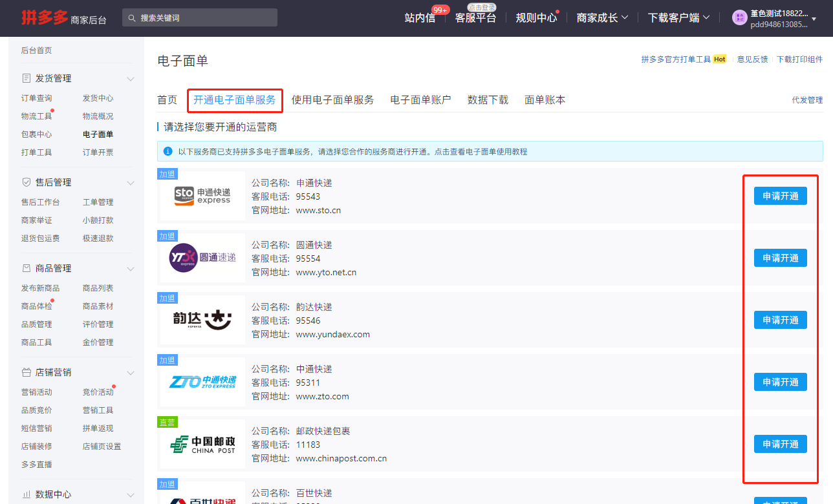Click the 点击登录 bubble above 客服平台
The image size is (833, 504).
pyautogui.click(x=482, y=7)
